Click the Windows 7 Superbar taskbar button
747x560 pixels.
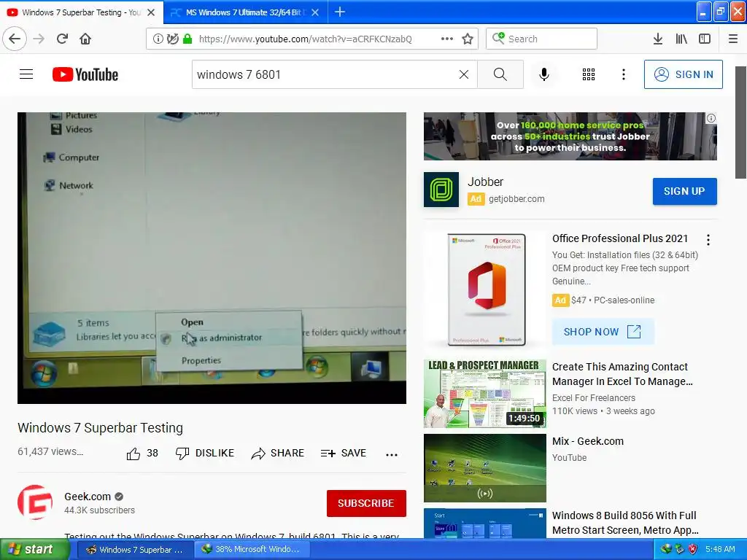(x=134, y=550)
